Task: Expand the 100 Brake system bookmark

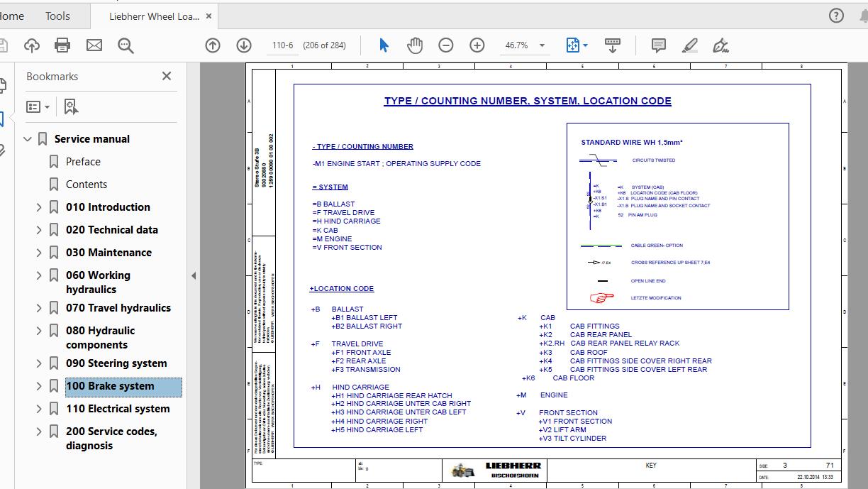Action: (38, 386)
